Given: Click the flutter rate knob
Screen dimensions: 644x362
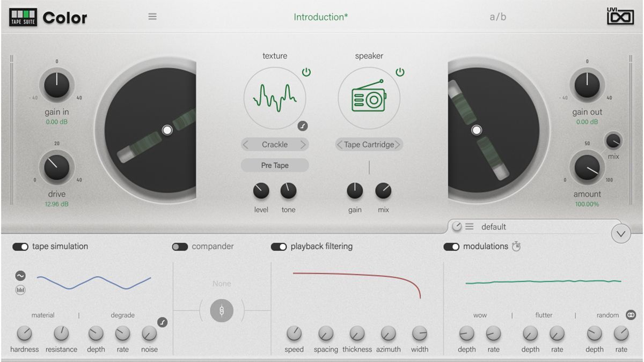Looking at the screenshot, I should coord(557,334).
